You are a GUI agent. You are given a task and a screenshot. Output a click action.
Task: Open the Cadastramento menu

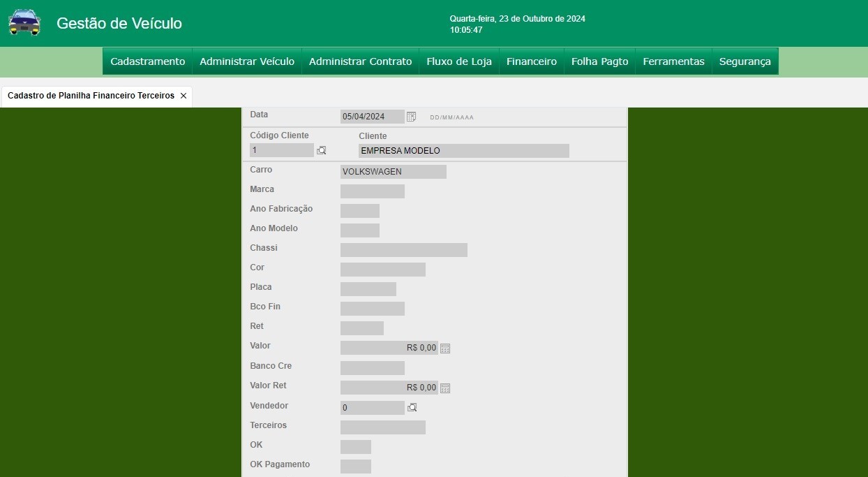pos(147,61)
